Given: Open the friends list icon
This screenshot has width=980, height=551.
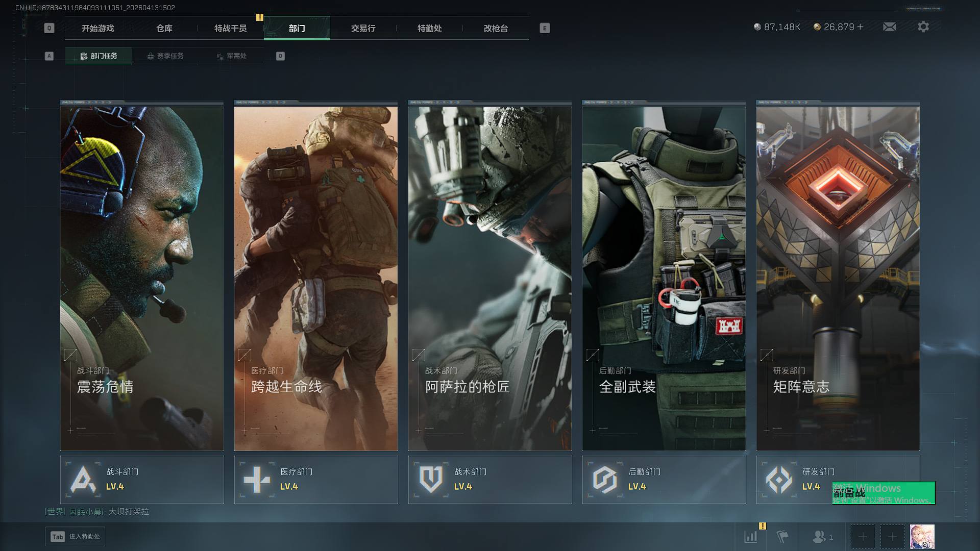Looking at the screenshot, I should coord(820,537).
